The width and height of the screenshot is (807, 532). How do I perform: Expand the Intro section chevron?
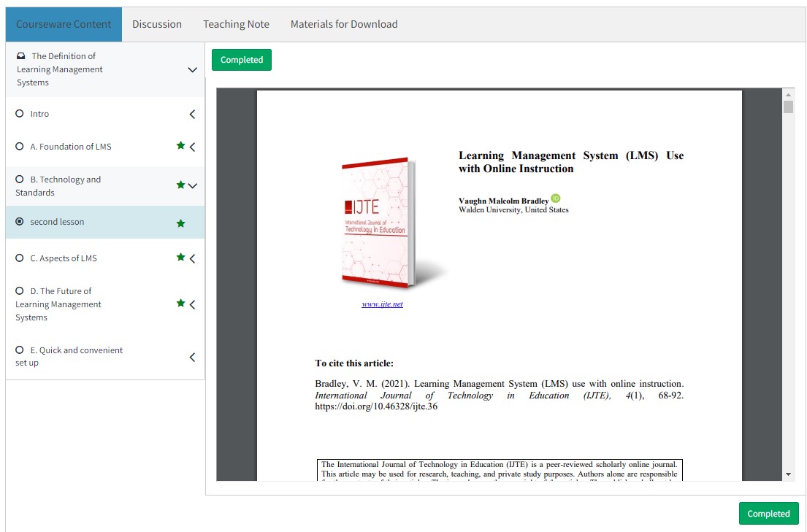point(192,115)
